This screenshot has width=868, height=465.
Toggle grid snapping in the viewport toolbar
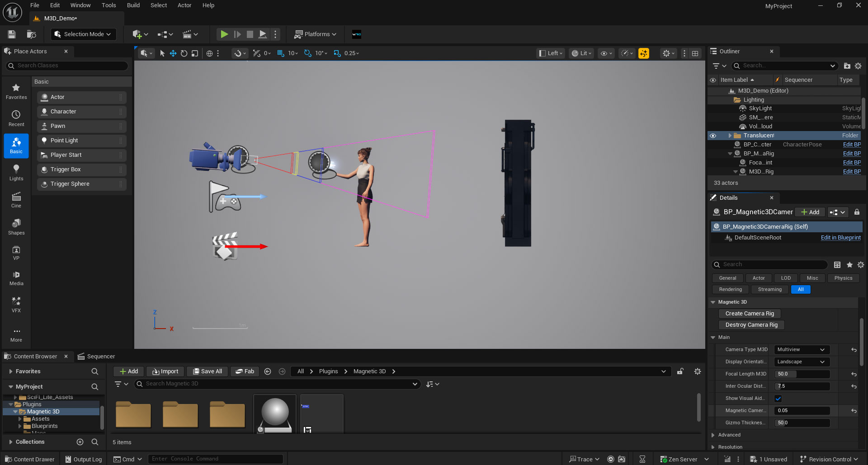281,53
